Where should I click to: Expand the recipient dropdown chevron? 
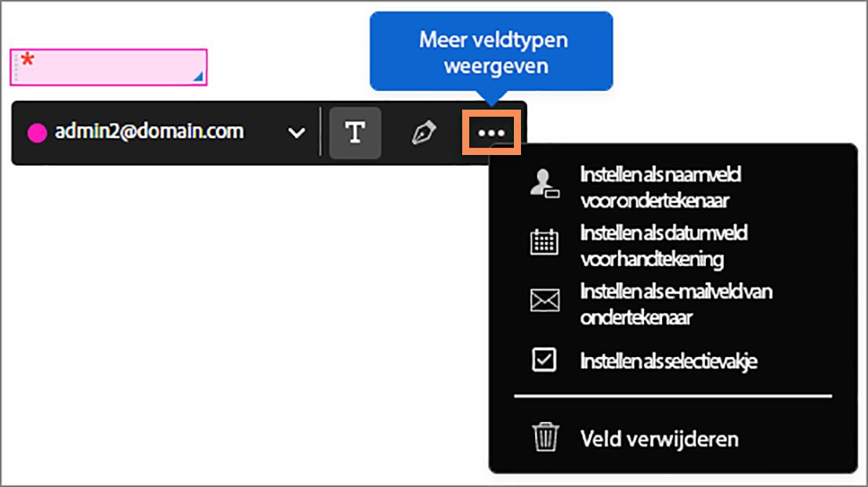click(x=296, y=133)
